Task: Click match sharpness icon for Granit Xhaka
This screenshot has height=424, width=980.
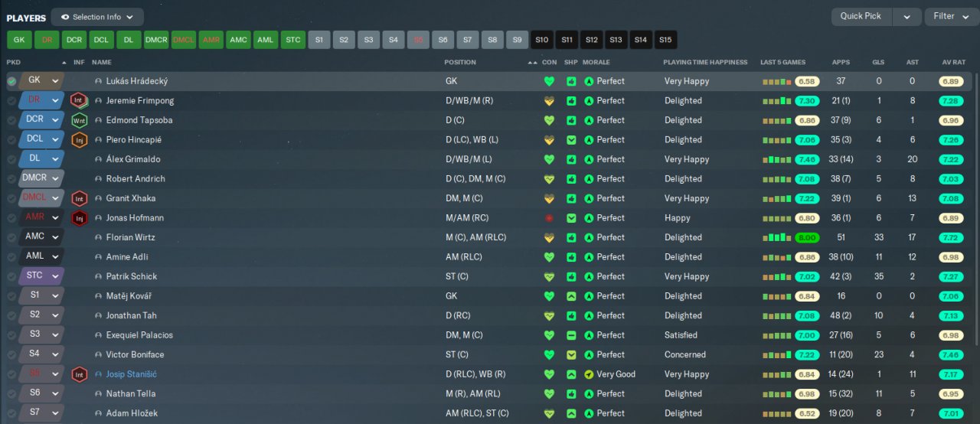Action: [571, 198]
